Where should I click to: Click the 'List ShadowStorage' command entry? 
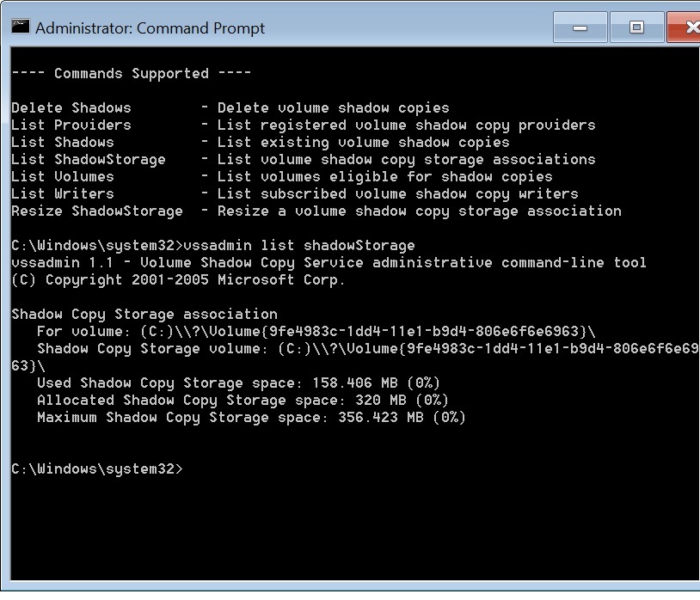[x=89, y=160]
